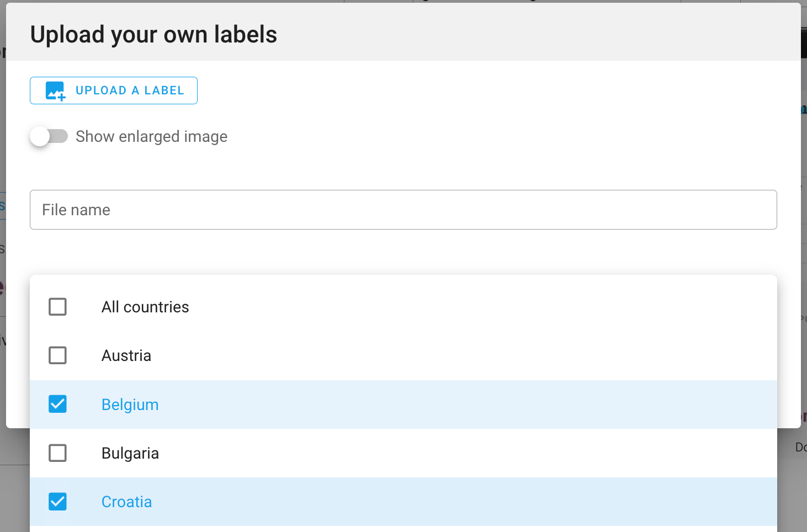Click the "Upload your own labels" dialog title
807x532 pixels.
tap(153, 34)
